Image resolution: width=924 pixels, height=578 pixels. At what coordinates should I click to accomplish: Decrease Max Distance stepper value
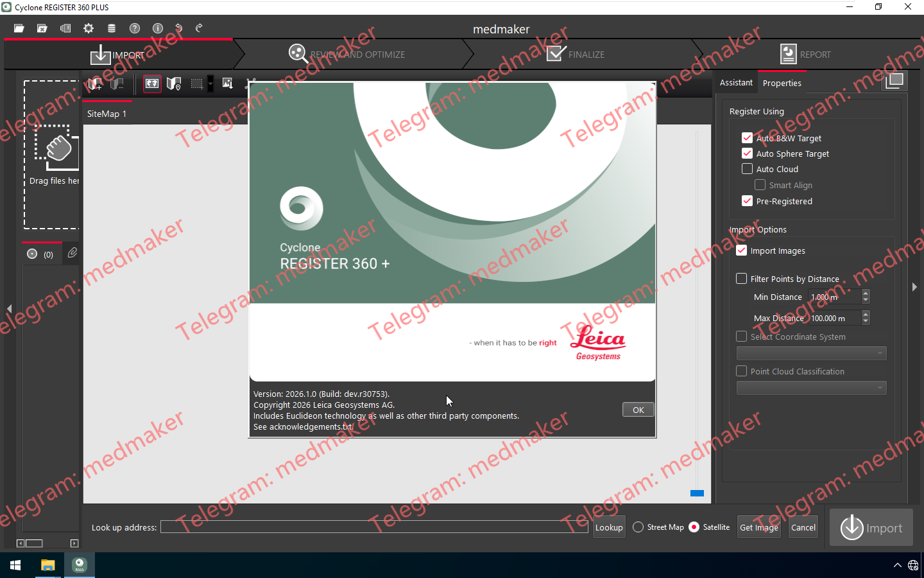click(866, 322)
